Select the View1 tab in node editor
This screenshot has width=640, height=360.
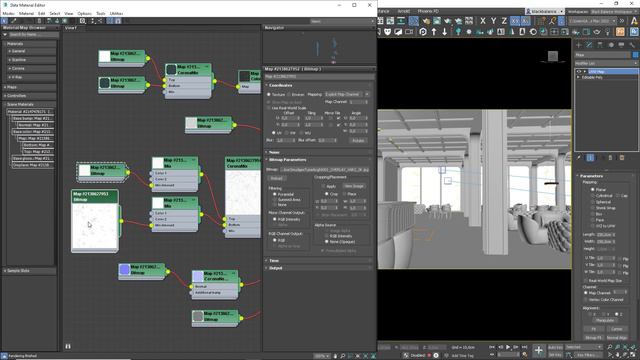click(x=71, y=28)
